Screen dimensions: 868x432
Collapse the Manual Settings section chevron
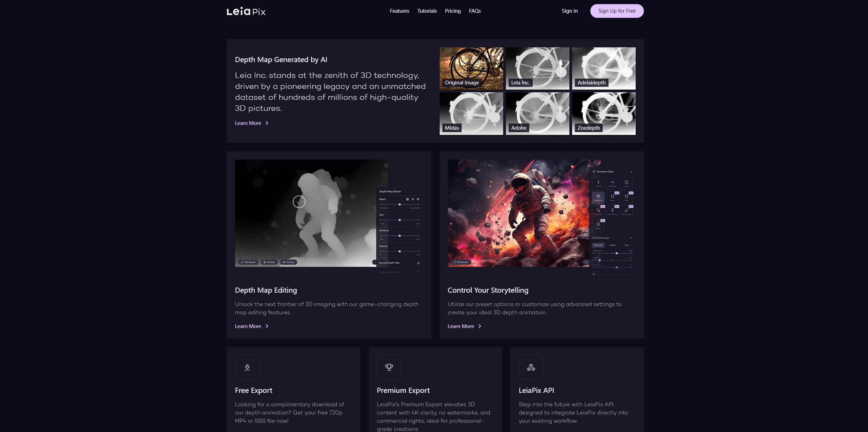[x=631, y=238]
